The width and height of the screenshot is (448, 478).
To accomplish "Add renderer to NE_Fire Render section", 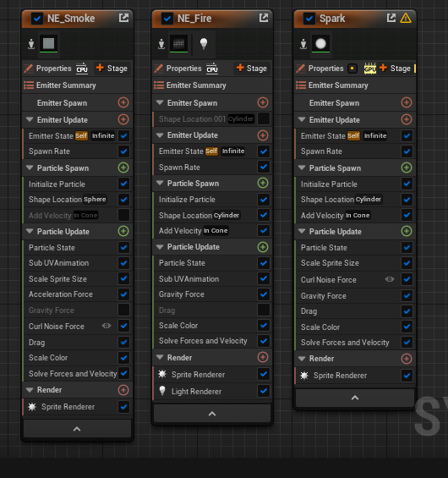I will [x=263, y=357].
